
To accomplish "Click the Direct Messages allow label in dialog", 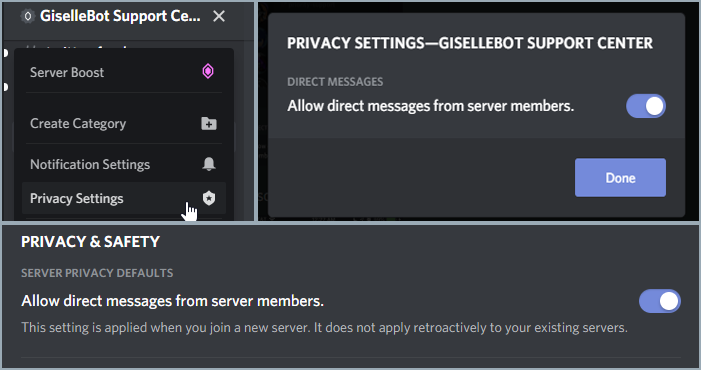I will pyautogui.click(x=430, y=106).
